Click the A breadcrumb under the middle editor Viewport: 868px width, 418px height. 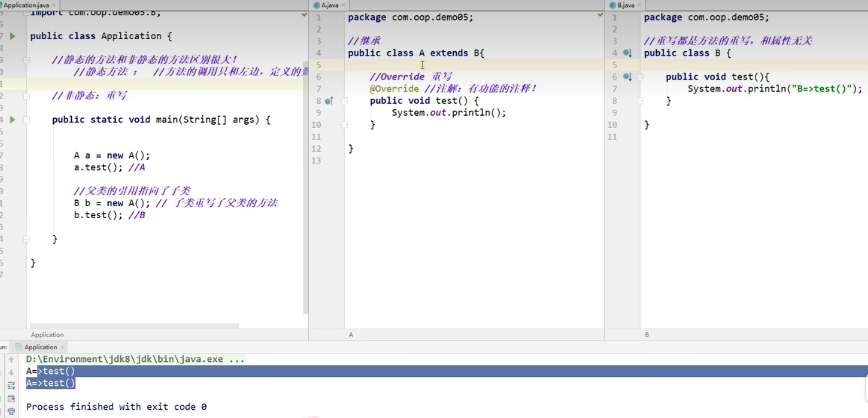point(351,334)
